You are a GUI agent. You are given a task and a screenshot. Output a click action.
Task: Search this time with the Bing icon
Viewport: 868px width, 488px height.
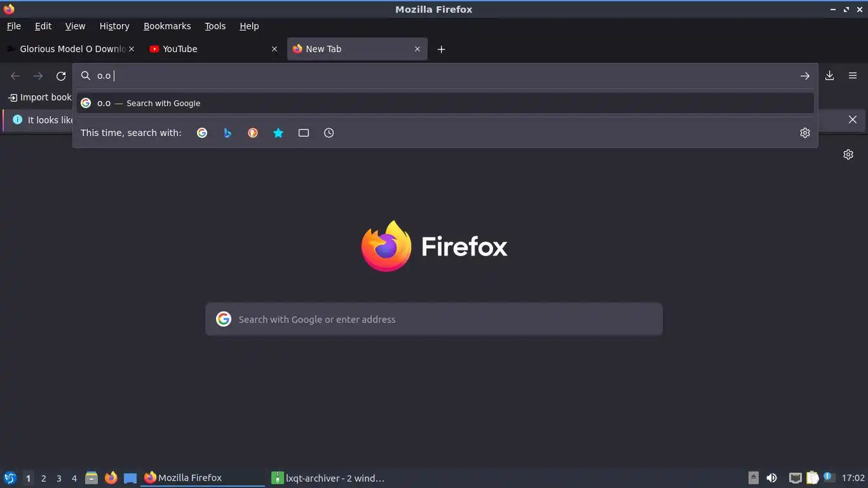pos(227,133)
